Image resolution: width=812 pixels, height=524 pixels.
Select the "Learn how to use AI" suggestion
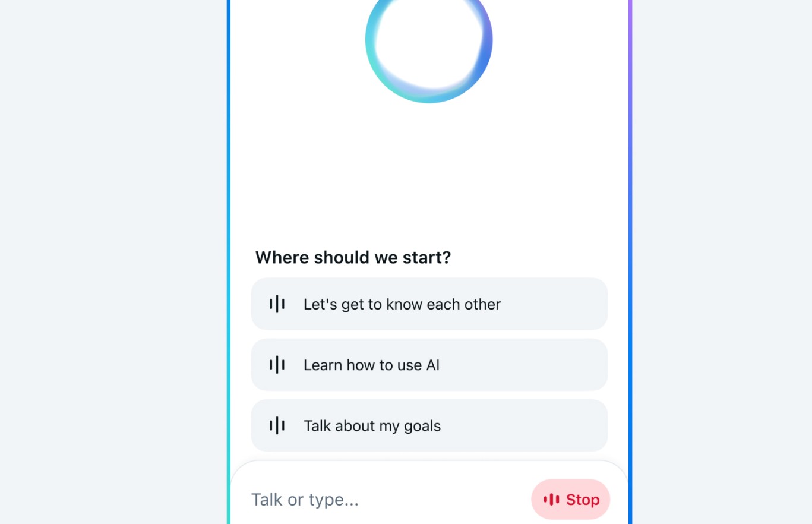click(371, 365)
